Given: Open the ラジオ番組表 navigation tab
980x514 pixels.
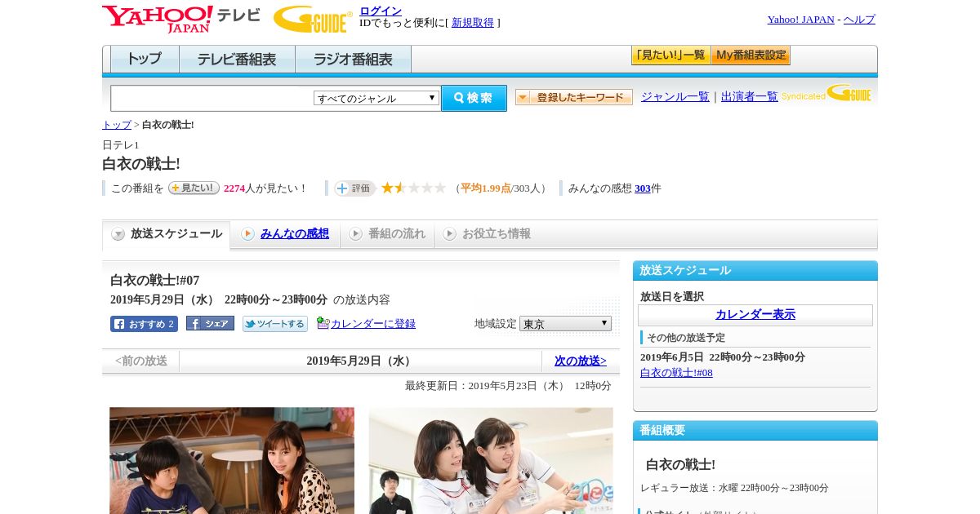Looking at the screenshot, I should [x=353, y=60].
